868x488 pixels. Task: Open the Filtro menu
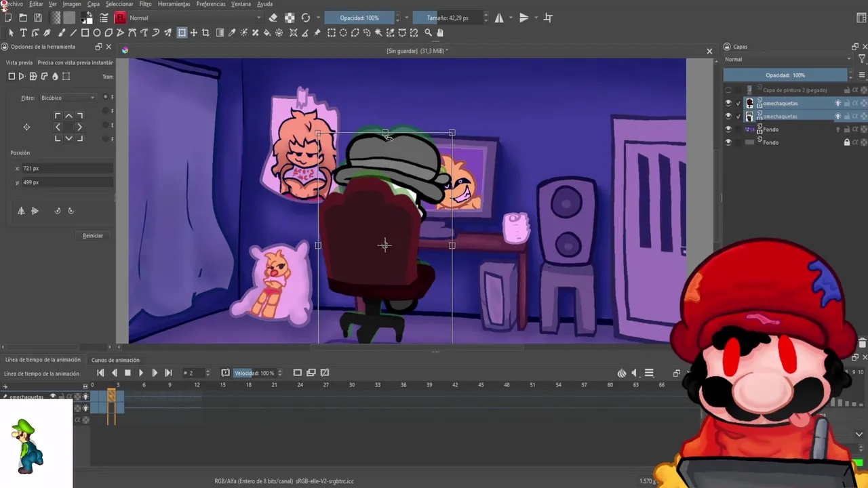click(x=146, y=4)
